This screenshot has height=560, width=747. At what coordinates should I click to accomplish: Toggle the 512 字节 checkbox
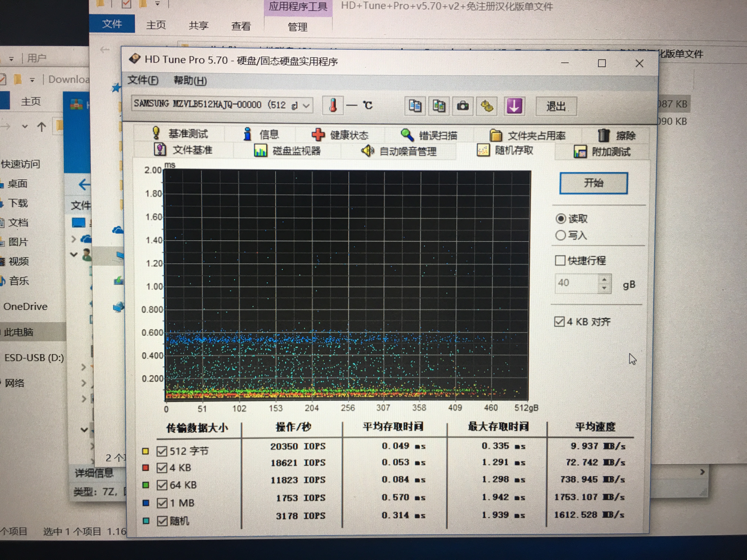(x=162, y=451)
